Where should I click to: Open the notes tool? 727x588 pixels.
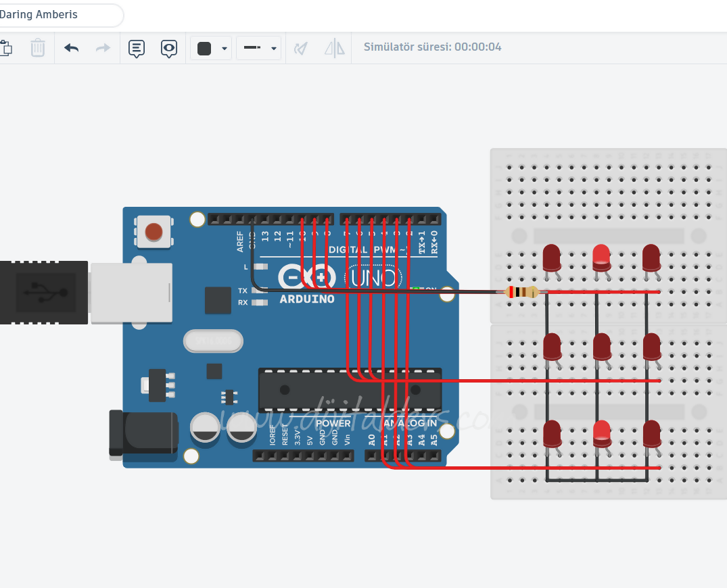tap(137, 48)
